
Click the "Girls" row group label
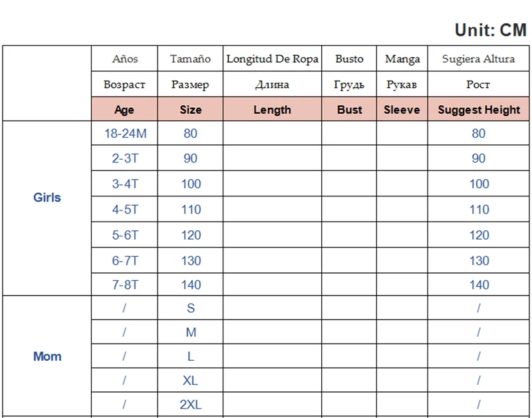click(x=47, y=198)
